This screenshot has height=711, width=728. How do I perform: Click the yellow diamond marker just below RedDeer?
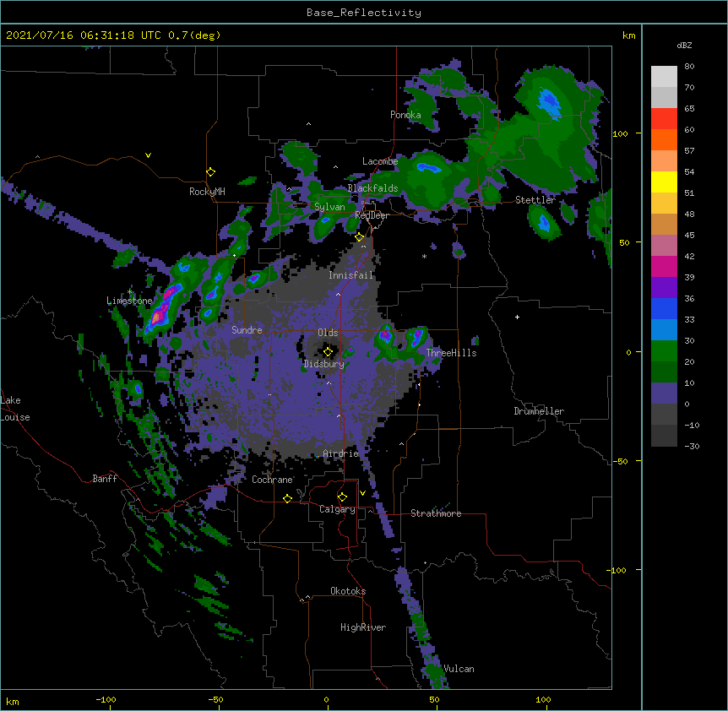(x=360, y=237)
